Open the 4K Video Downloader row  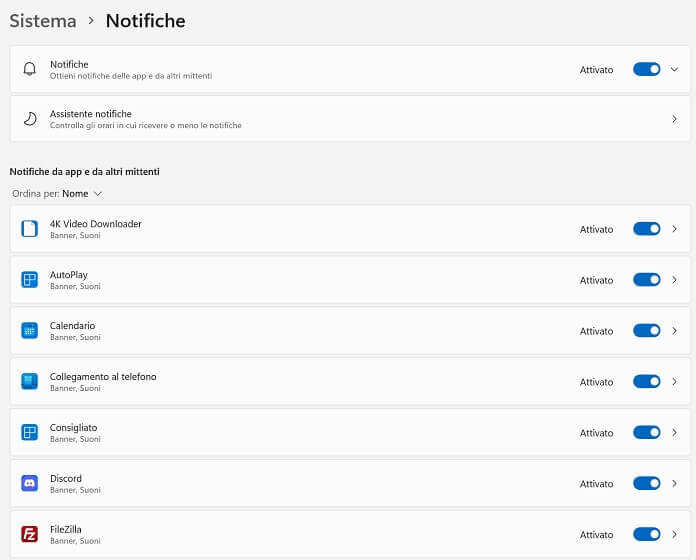[x=350, y=229]
